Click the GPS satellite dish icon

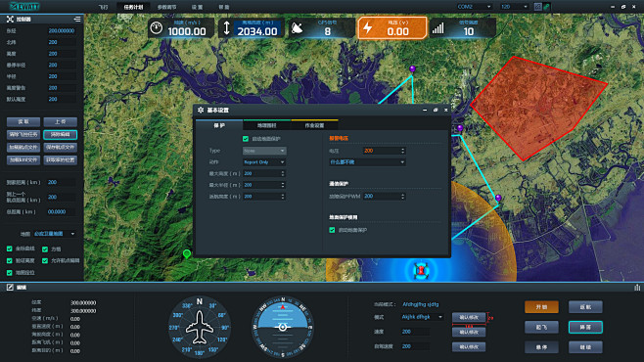(297, 28)
